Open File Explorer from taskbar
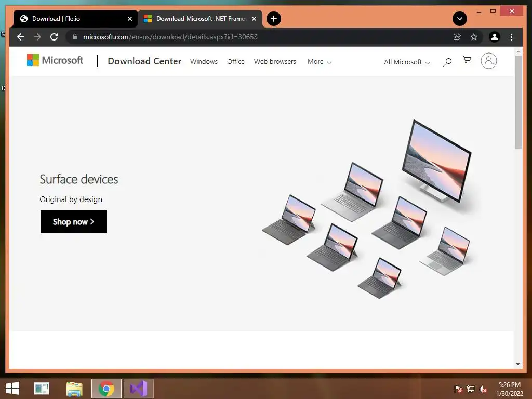This screenshot has height=399, width=532. point(74,389)
